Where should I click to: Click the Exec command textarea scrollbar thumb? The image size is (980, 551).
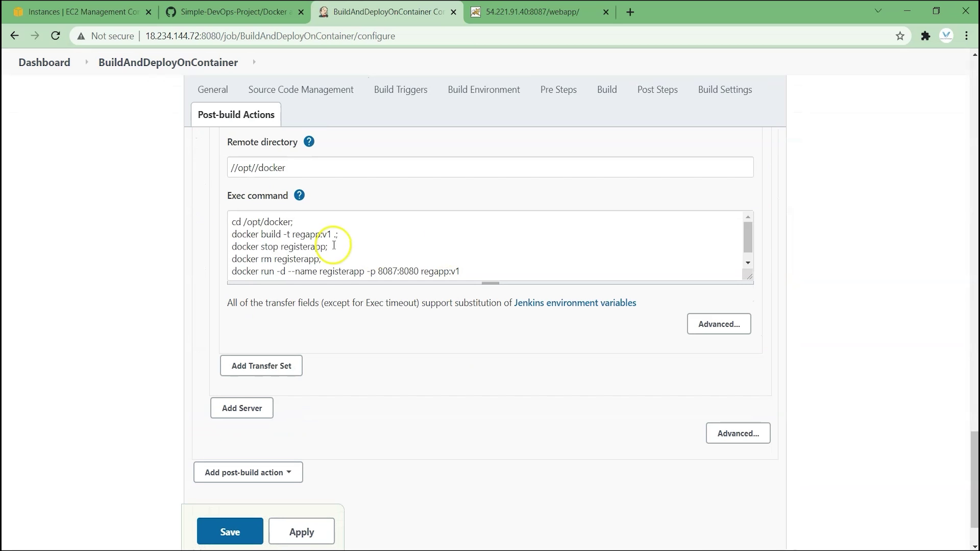pyautogui.click(x=748, y=237)
